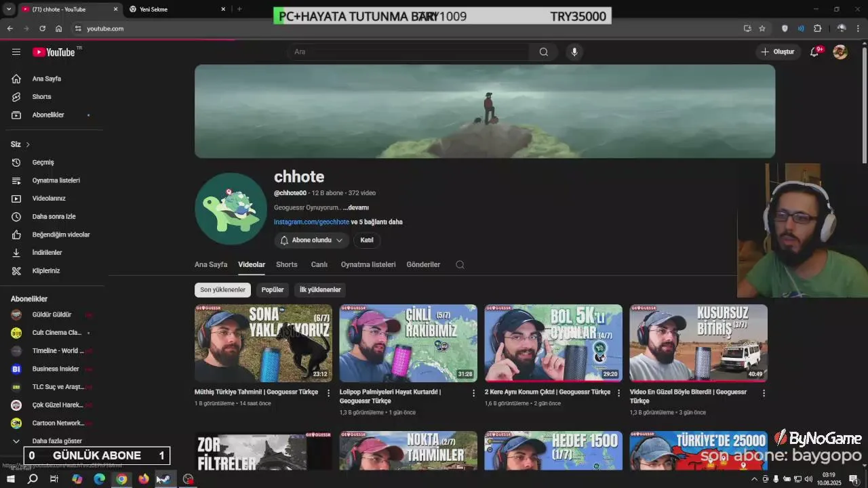Search within channel magnifier icon

460,265
